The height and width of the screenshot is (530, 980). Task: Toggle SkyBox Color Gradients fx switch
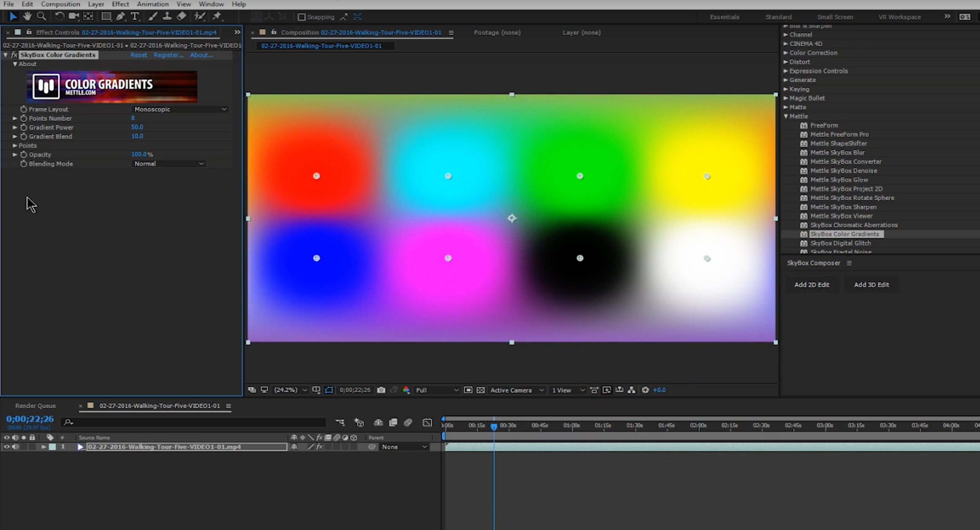pos(14,55)
